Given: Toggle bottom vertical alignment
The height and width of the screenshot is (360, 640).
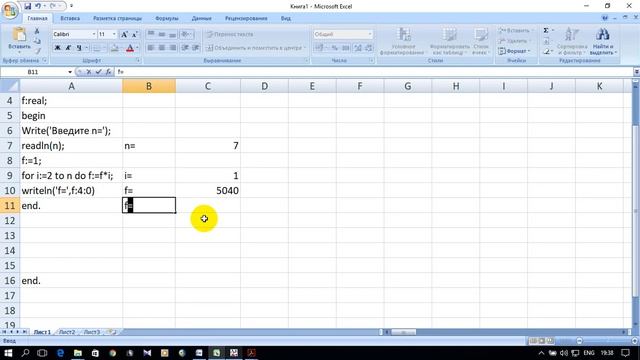Looking at the screenshot, I should 173,34.
